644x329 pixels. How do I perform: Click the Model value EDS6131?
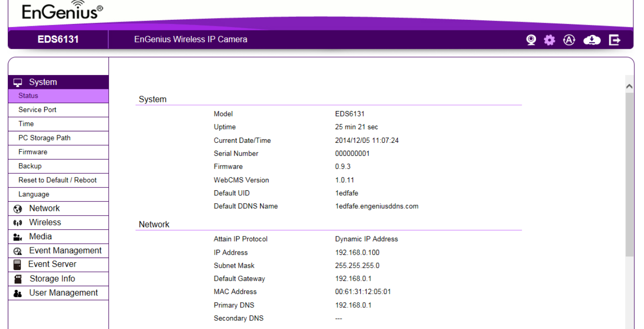[350, 114]
